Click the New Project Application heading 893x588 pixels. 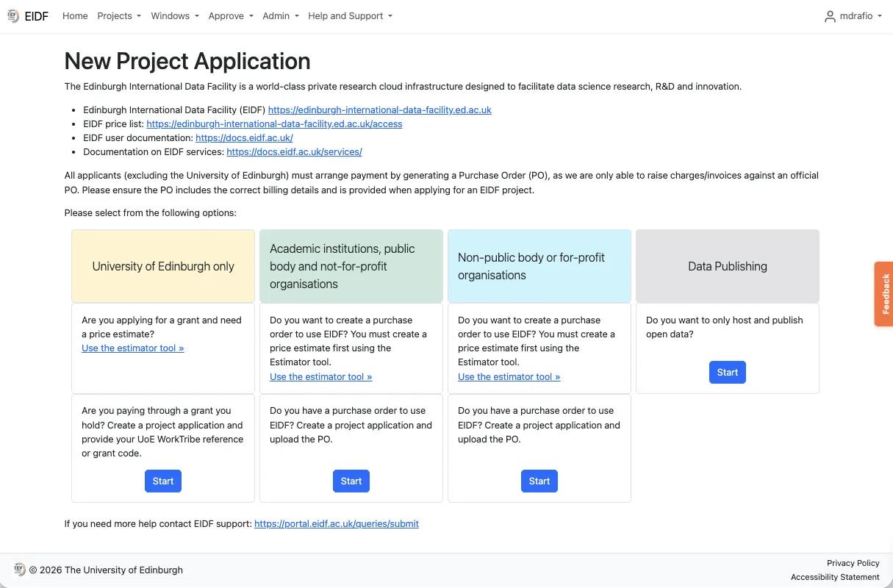(x=187, y=61)
